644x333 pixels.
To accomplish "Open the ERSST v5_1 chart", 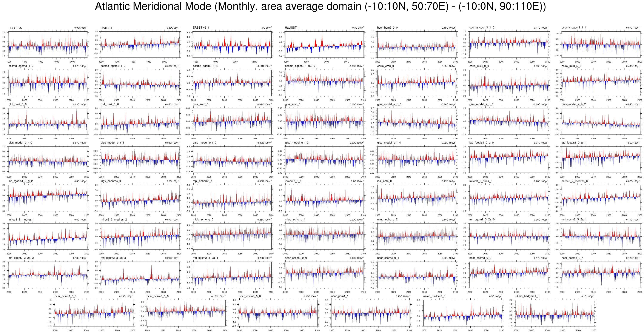I will pos(232,45).
